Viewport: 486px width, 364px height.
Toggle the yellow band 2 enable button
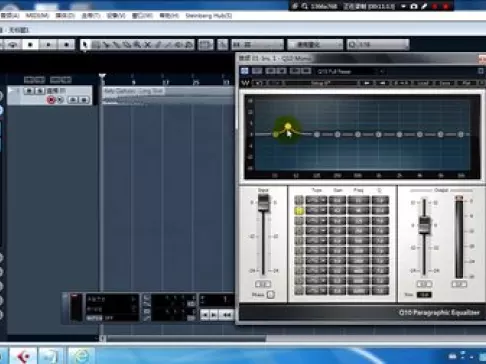tap(299, 210)
